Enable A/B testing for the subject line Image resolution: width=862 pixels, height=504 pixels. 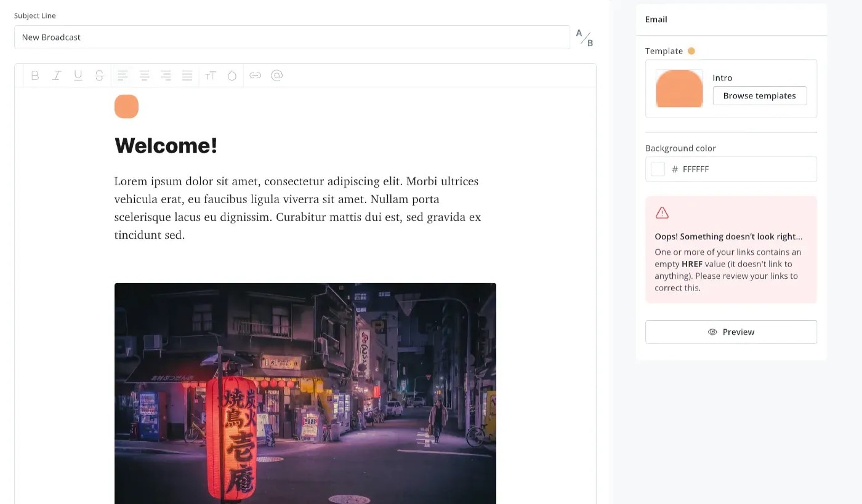584,38
